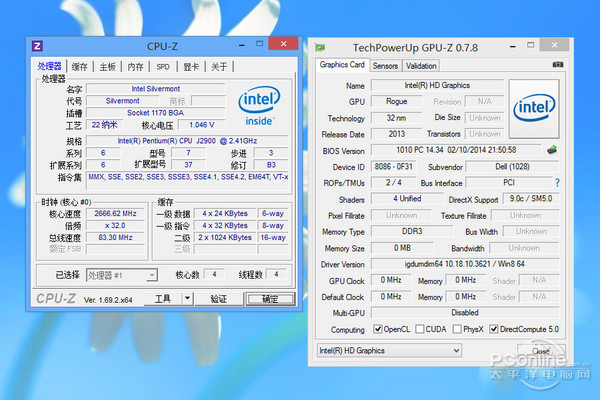600x400 pixels.
Task: Minimize the CPU-Z window
Action: click(x=241, y=45)
